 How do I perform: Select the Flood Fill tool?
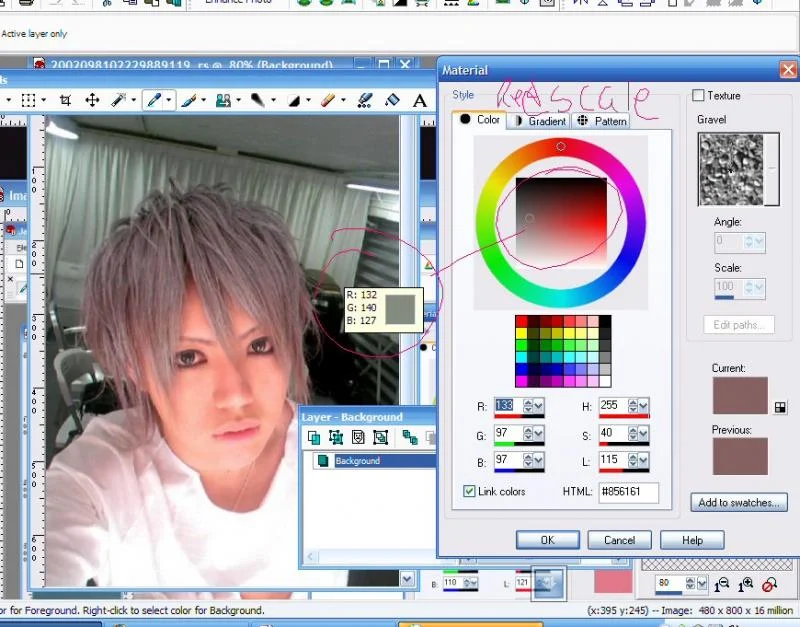(392, 100)
